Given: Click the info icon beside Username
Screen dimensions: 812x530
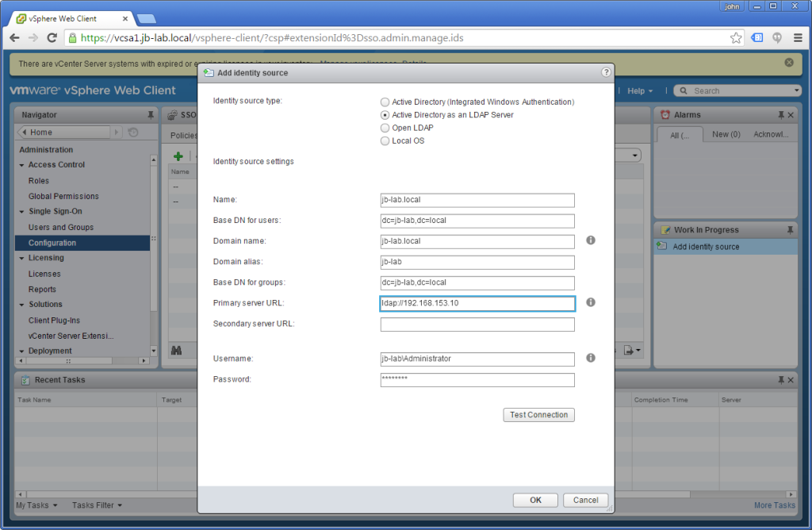Looking at the screenshot, I should click(x=590, y=358).
